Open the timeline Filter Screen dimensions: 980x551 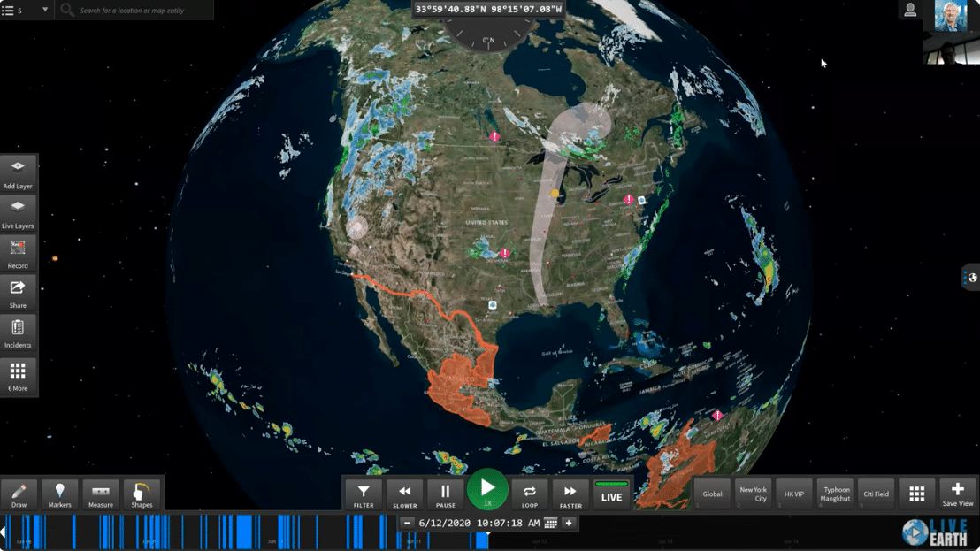(x=364, y=494)
